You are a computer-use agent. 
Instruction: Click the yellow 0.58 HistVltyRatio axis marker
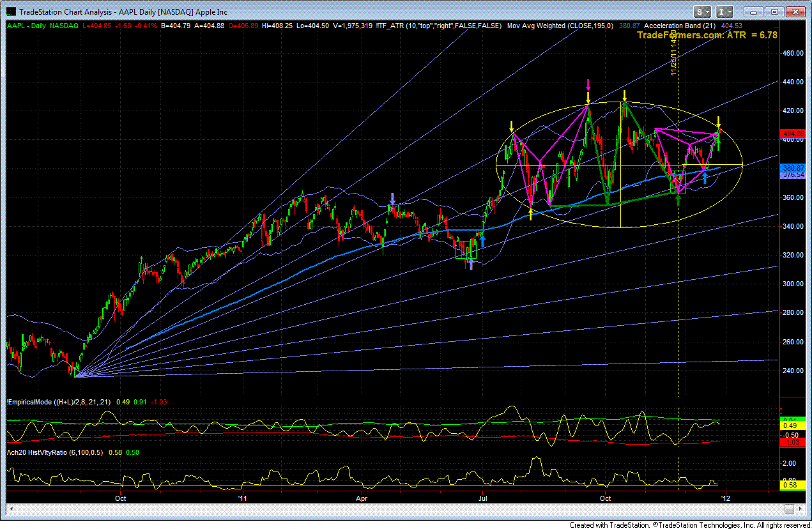coord(792,486)
